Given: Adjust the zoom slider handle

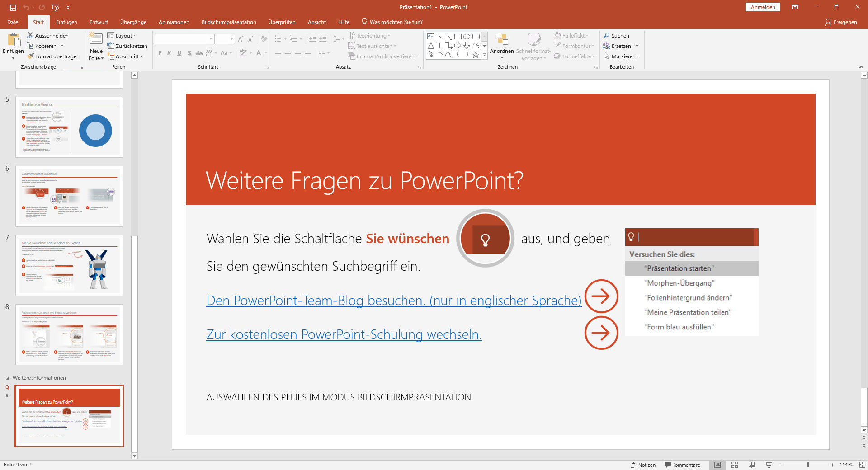Looking at the screenshot, I should 808,465.
